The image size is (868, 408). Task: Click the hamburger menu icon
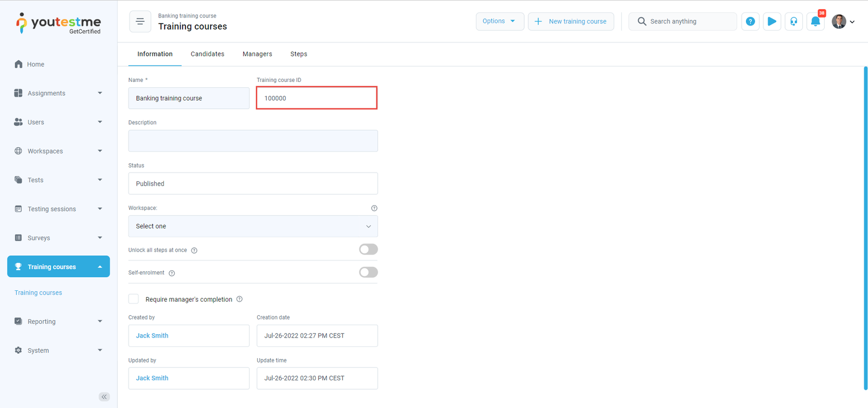[140, 22]
